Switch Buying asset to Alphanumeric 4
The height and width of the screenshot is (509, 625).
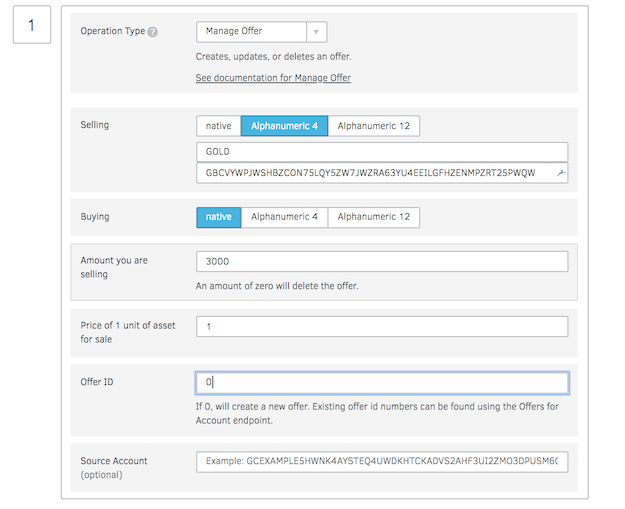pos(284,217)
